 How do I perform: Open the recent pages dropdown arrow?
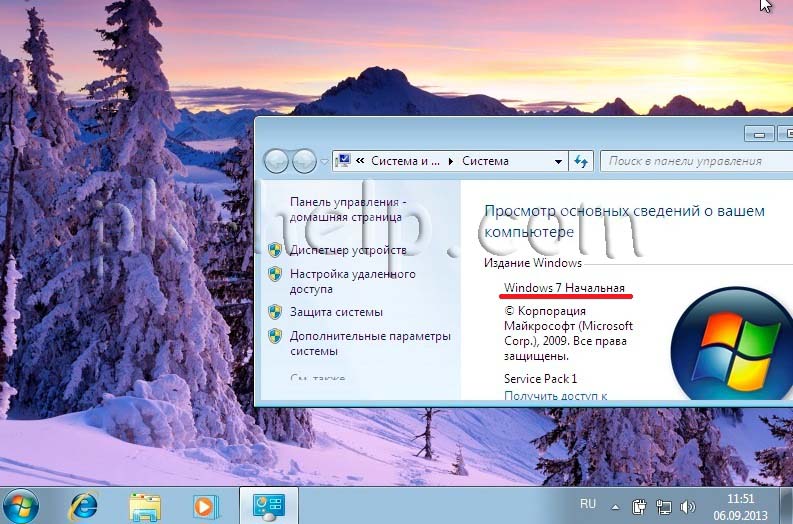pos(324,161)
